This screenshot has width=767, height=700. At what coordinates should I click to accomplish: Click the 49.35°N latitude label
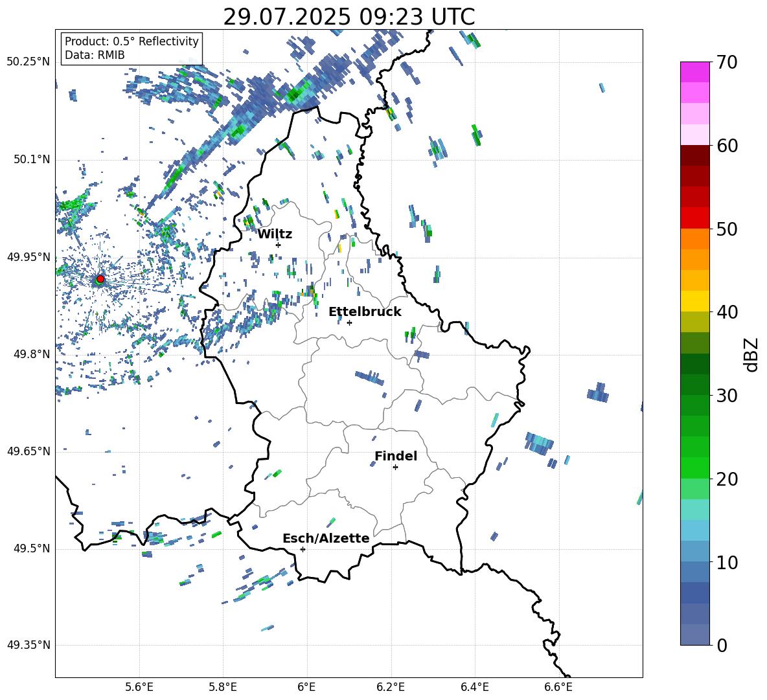pos(29,645)
